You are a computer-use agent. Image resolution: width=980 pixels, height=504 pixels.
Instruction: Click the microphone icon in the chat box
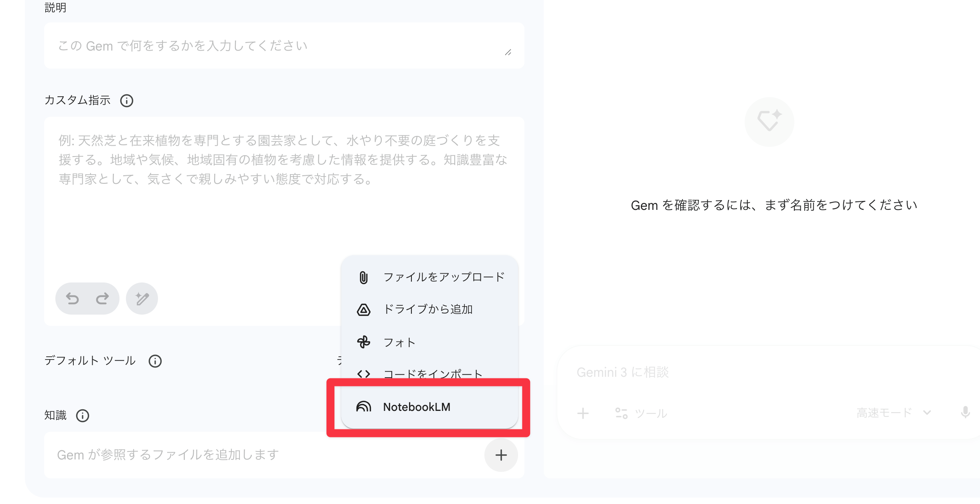click(x=964, y=413)
